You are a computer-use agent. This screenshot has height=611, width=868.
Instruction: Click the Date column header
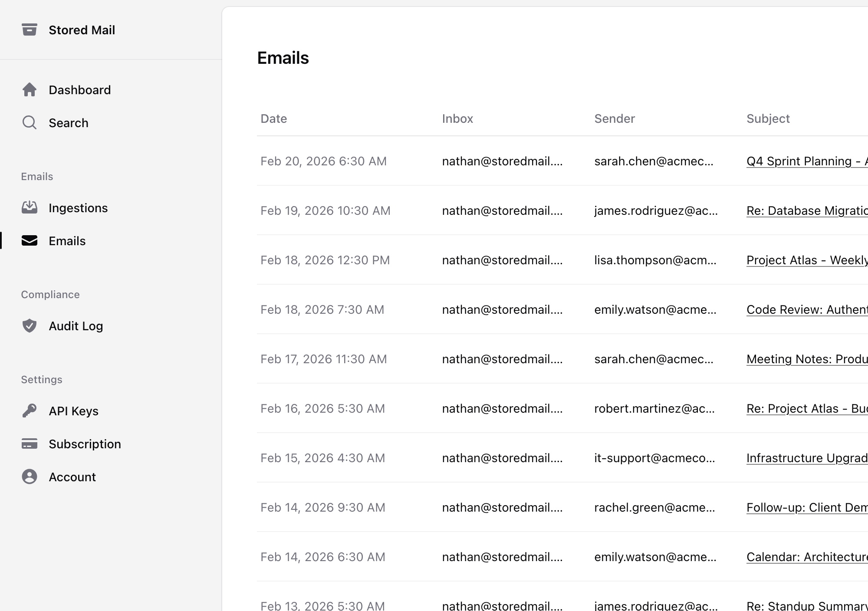pos(273,118)
